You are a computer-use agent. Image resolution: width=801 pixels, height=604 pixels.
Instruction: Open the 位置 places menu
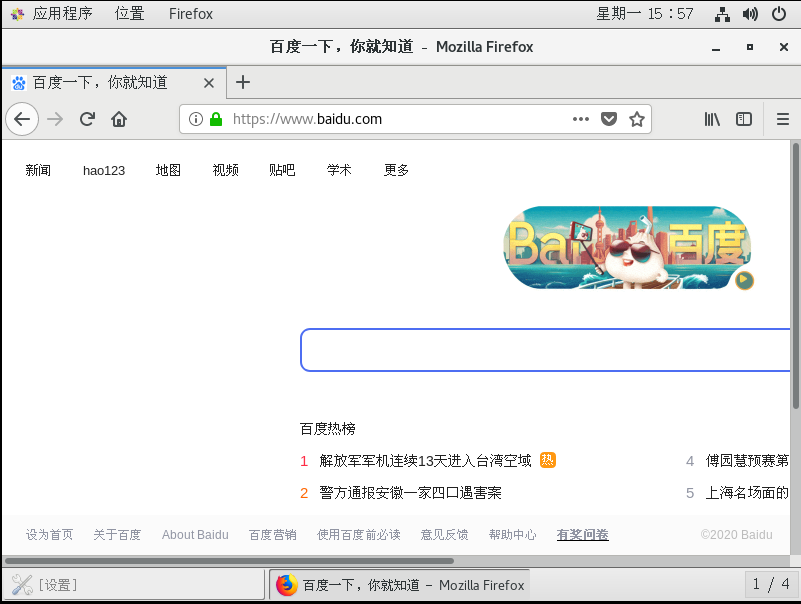(130, 14)
